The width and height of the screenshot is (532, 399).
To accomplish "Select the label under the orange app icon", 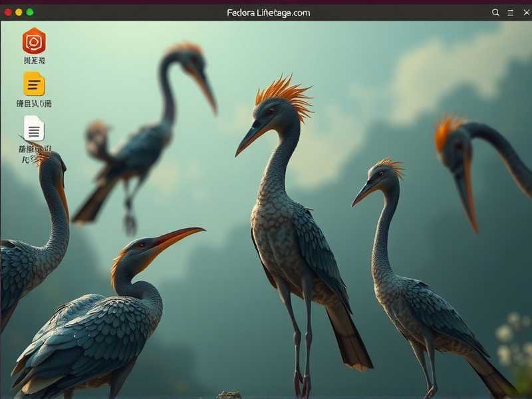I will pos(35,60).
